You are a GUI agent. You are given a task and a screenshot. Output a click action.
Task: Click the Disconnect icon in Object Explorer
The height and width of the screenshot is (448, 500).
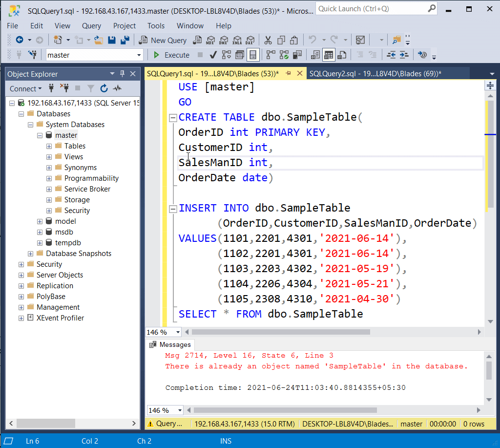click(64, 88)
